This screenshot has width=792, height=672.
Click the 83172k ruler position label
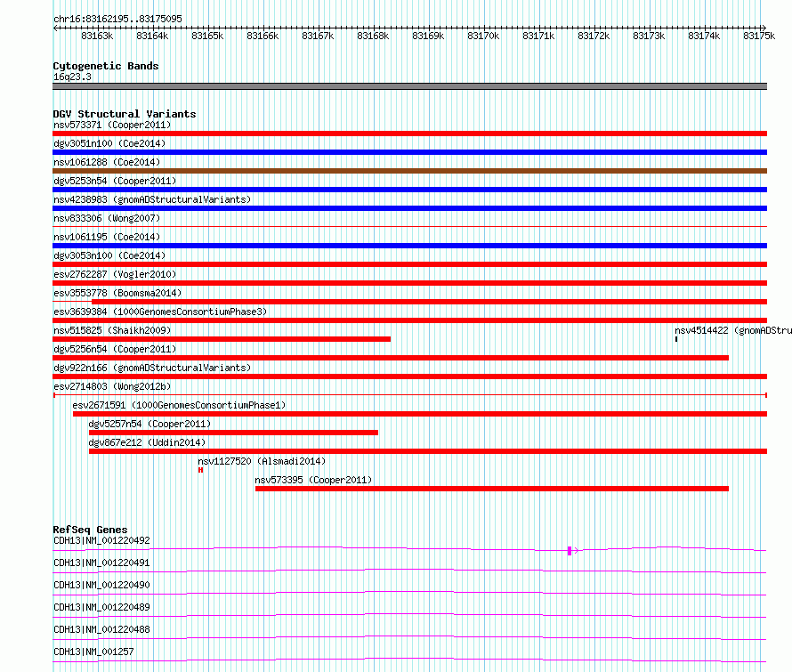pyautogui.click(x=594, y=36)
